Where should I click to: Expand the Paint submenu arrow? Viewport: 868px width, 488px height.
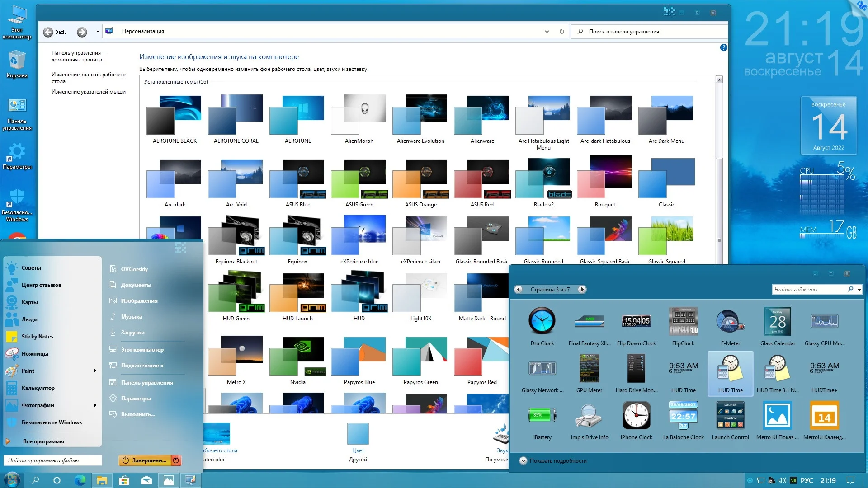95,371
